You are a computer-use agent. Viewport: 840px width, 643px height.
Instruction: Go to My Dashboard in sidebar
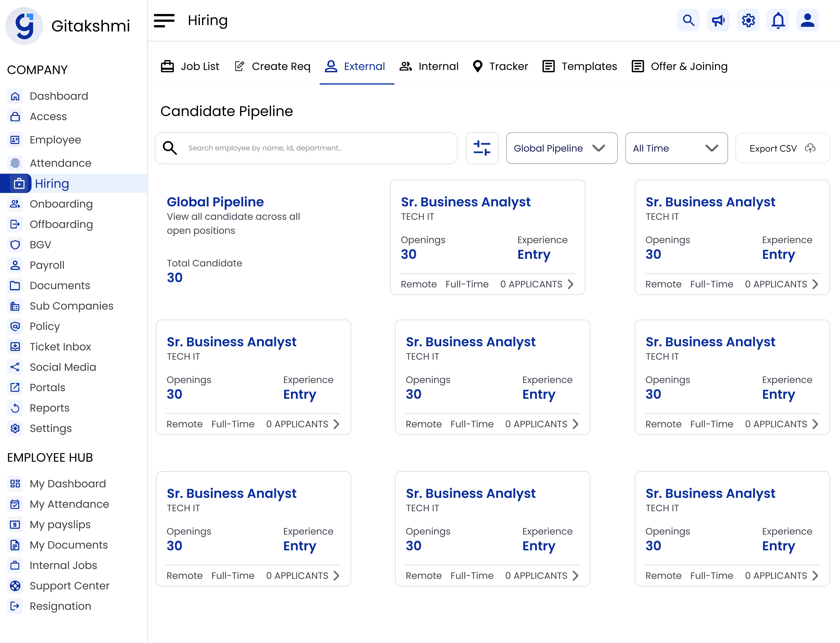tap(68, 484)
